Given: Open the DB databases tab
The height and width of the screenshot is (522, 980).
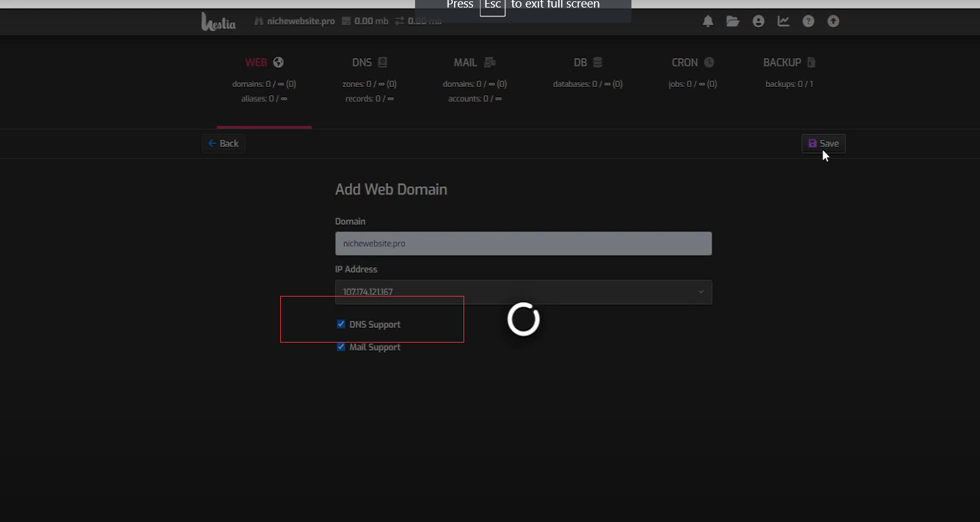Looking at the screenshot, I should pos(588,63).
